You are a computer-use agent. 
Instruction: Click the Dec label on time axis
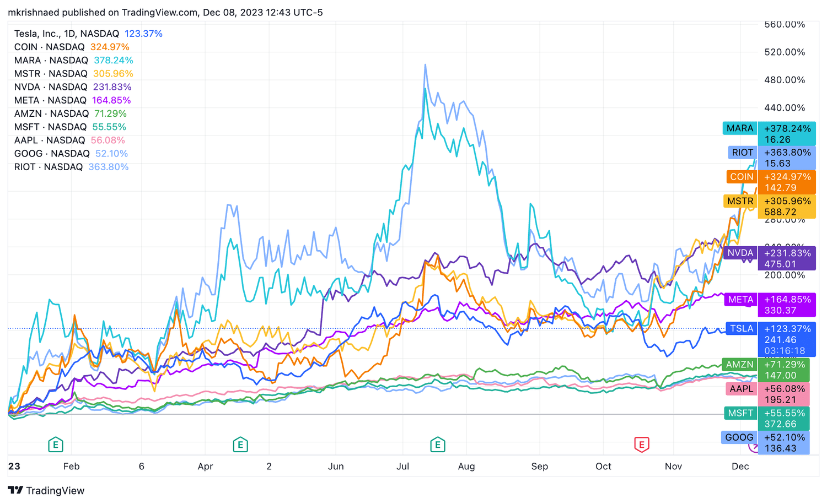tap(740, 466)
